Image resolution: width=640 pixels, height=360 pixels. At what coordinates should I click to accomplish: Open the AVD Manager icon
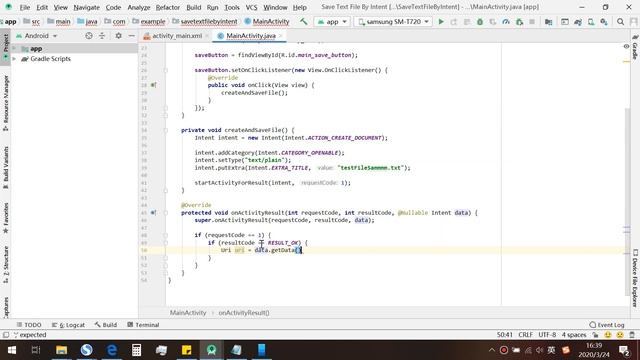591,22
